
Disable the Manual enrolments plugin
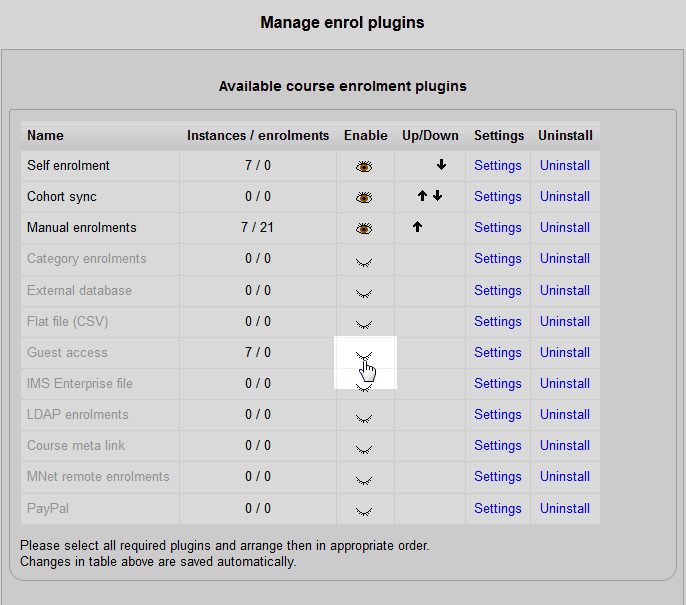coord(364,228)
